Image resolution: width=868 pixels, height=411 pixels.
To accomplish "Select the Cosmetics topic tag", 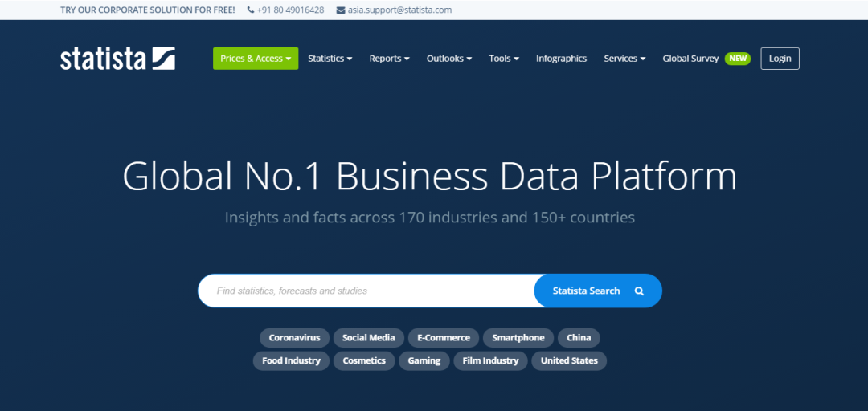I will [x=364, y=360].
